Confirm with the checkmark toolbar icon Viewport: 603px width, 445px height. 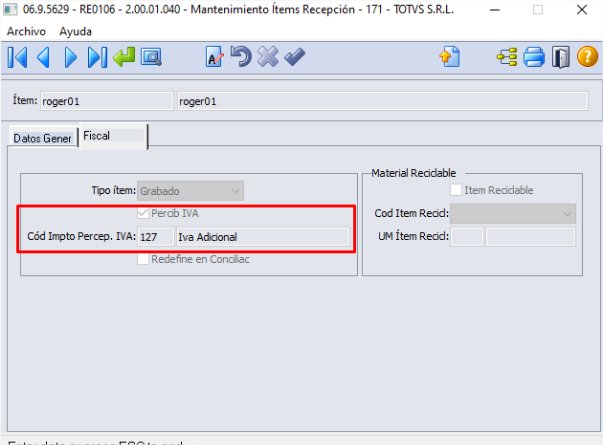[x=295, y=57]
